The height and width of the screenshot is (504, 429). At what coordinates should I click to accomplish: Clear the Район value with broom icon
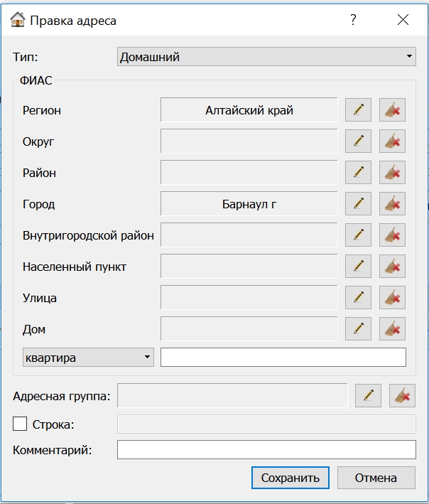coord(392,172)
